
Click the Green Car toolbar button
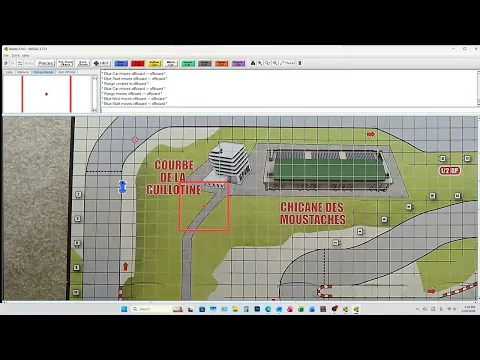(x=188, y=63)
